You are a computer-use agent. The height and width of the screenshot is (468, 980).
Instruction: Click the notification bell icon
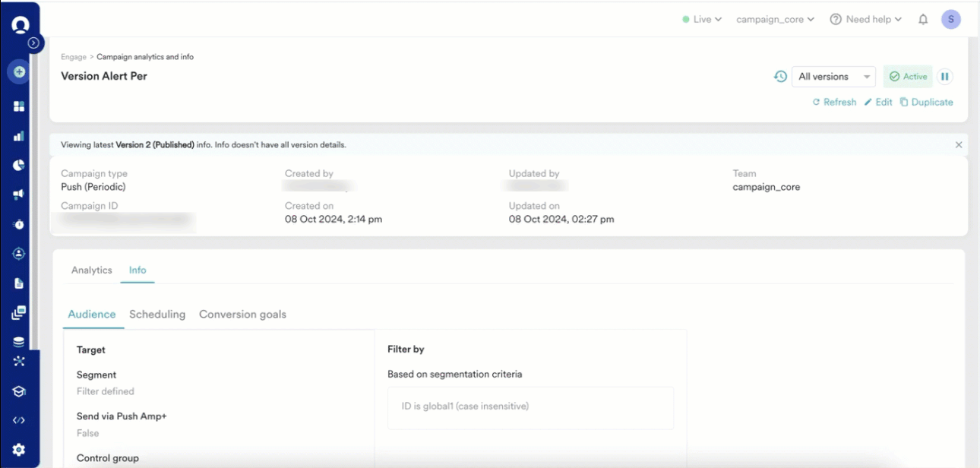923,20
